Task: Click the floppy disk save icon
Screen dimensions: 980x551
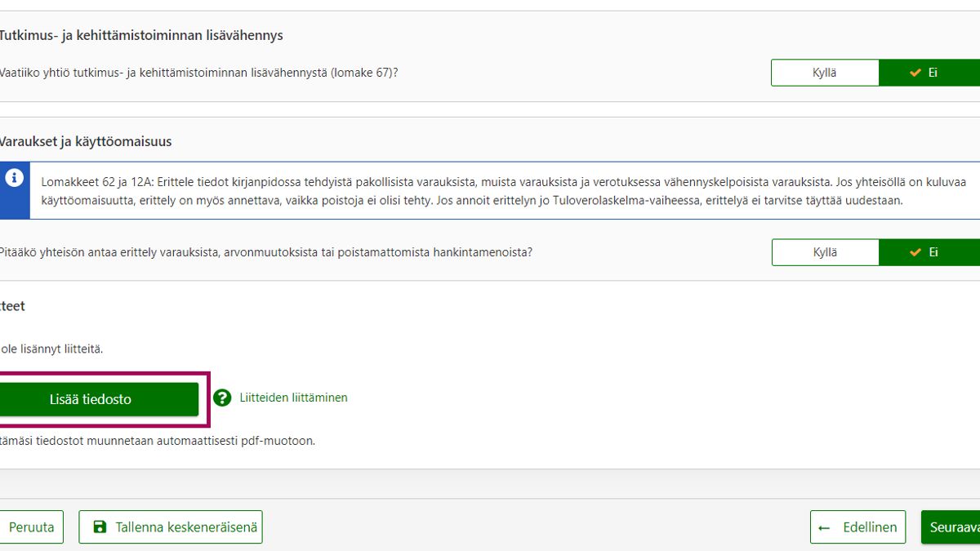Action: 100,527
